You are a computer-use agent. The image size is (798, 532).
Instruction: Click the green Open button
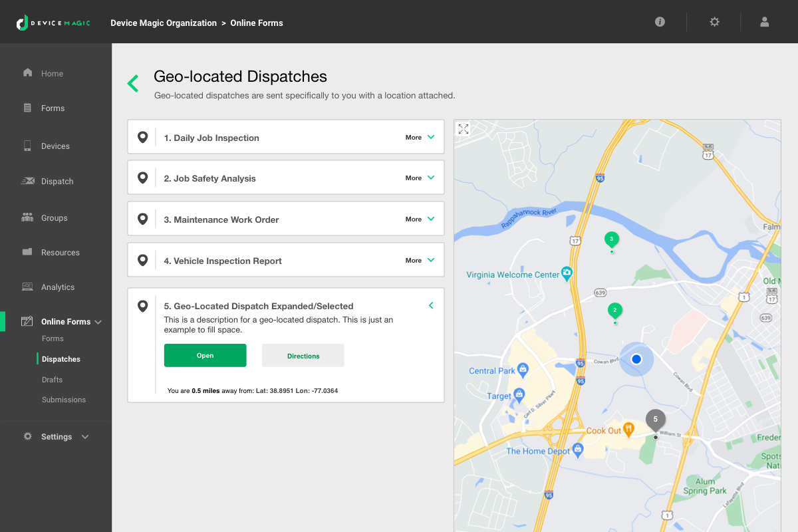coord(205,356)
